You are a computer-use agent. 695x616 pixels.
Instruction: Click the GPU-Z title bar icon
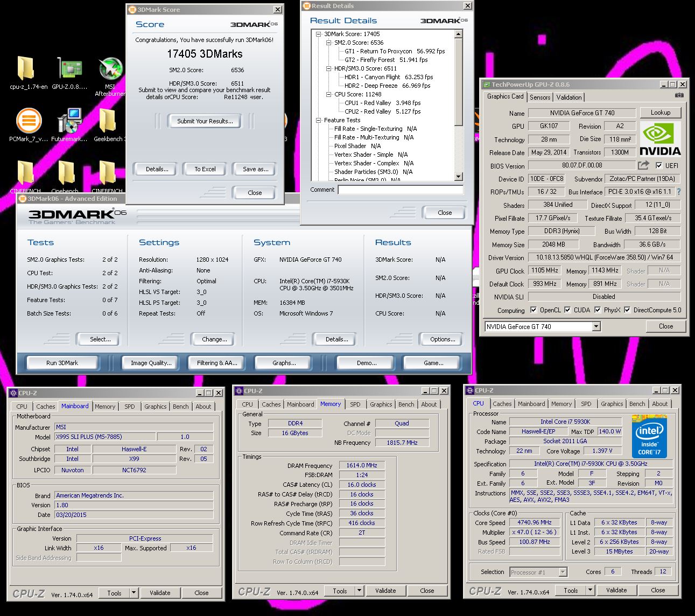click(x=487, y=85)
